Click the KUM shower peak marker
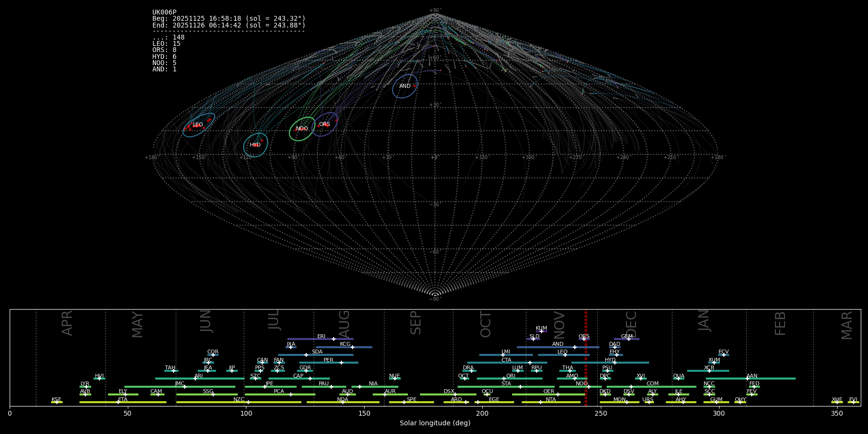868x434 pixels. (x=541, y=331)
